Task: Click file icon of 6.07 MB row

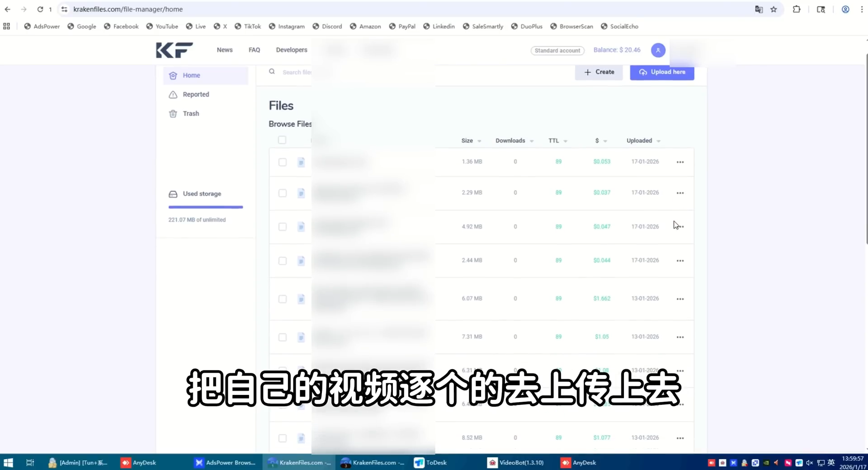Action: pos(301,299)
